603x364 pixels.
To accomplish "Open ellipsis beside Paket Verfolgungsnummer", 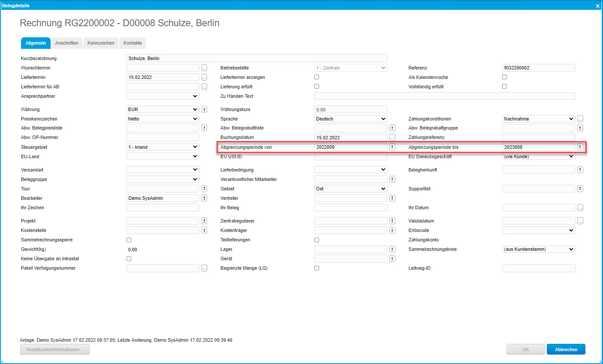I will (204, 268).
